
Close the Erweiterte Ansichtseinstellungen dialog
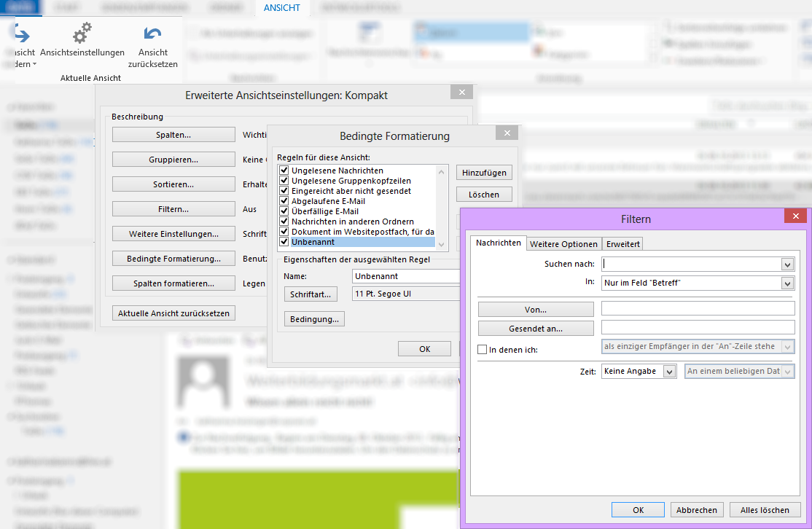pyautogui.click(x=461, y=93)
